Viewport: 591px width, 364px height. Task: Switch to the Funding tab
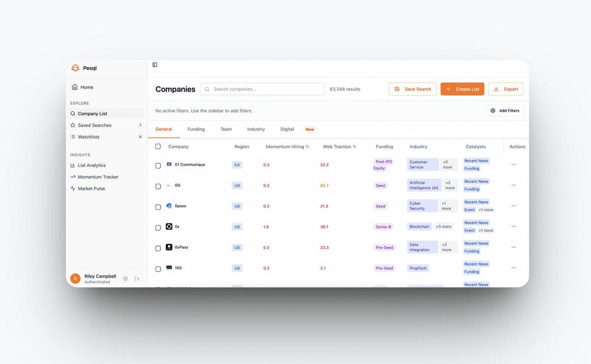[196, 129]
